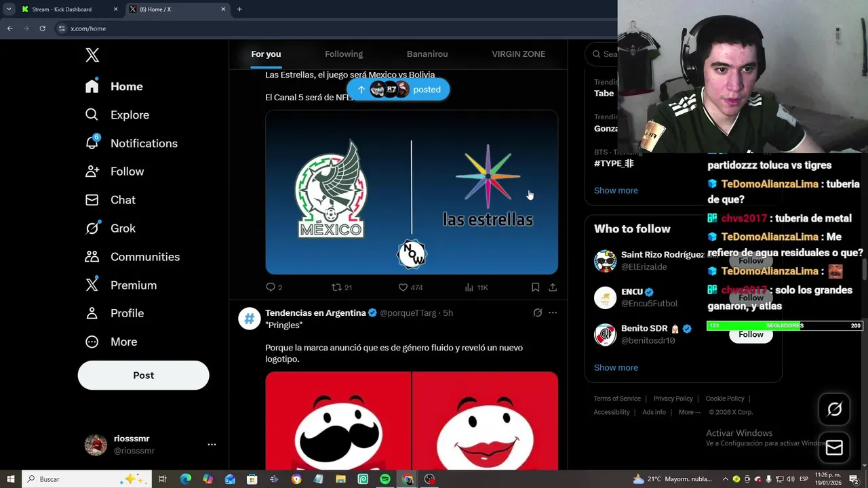Image resolution: width=868 pixels, height=488 pixels.
Task: Open more options on Pringles post
Action: point(553,312)
